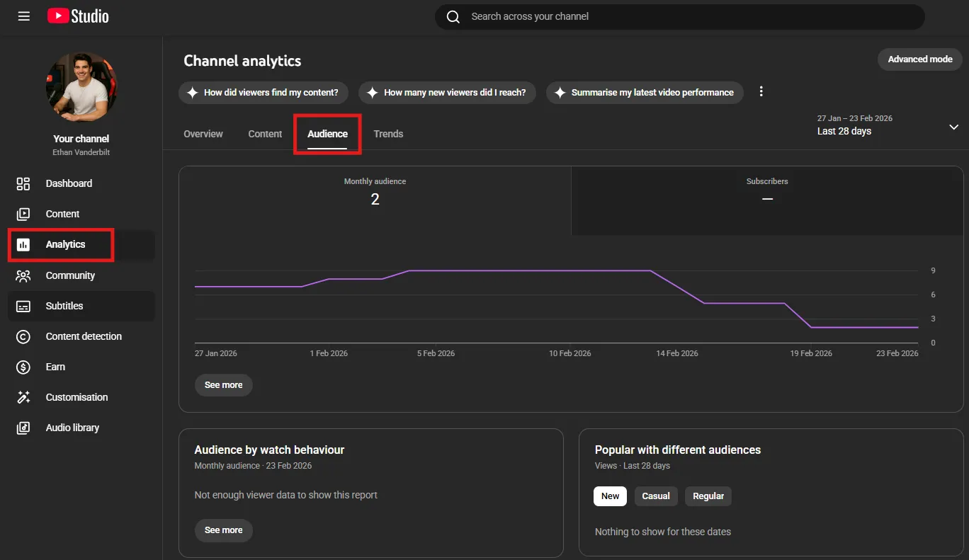Open the three-dot overflow menu near prompt chips
The image size is (969, 560).
click(761, 92)
